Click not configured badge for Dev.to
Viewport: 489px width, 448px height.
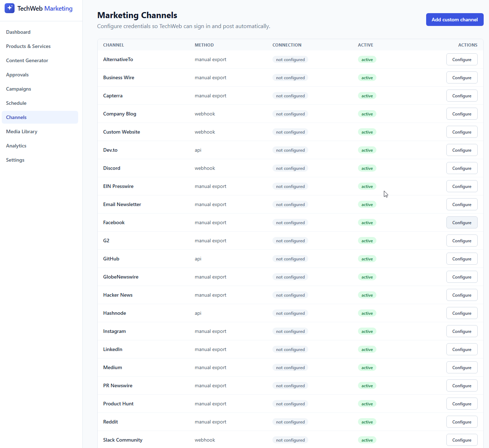point(290,150)
